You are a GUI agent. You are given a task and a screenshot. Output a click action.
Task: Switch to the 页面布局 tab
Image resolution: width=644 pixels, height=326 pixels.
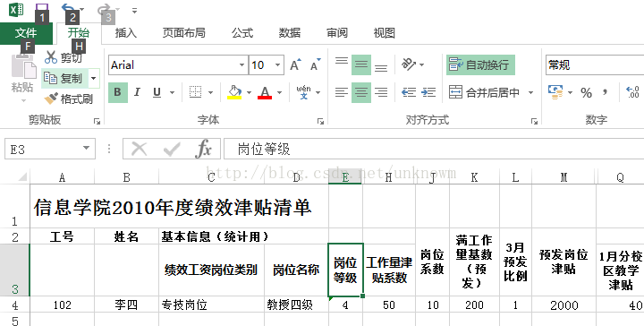pos(183,33)
